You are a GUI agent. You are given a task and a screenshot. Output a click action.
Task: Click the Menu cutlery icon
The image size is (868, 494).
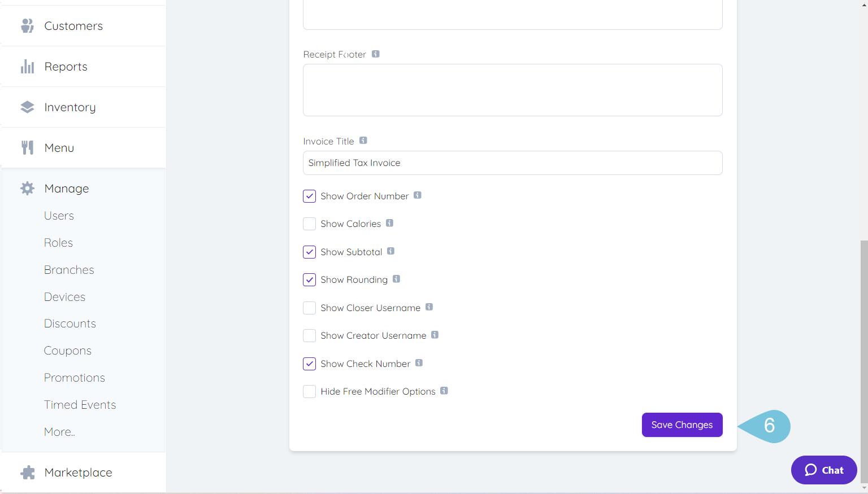click(27, 147)
